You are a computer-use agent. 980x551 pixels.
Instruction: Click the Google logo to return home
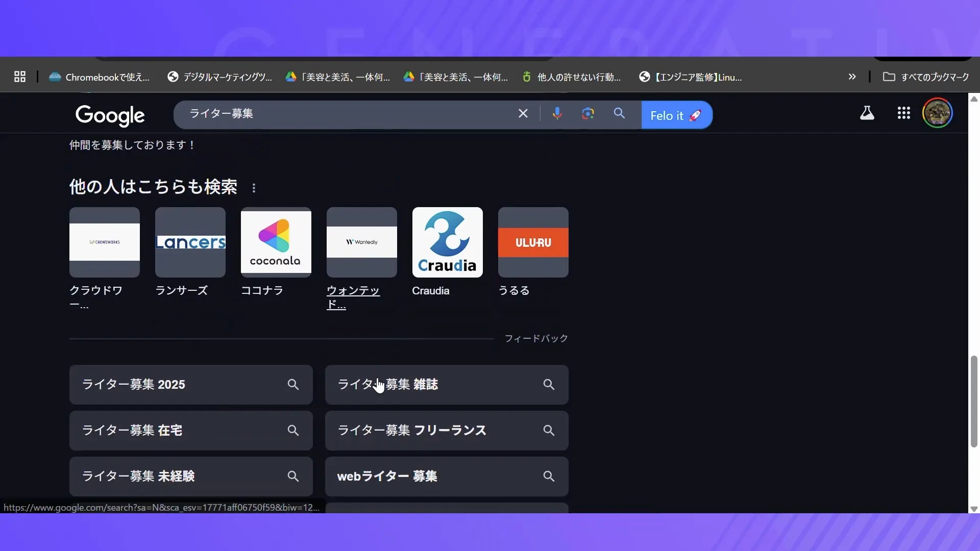point(110,116)
